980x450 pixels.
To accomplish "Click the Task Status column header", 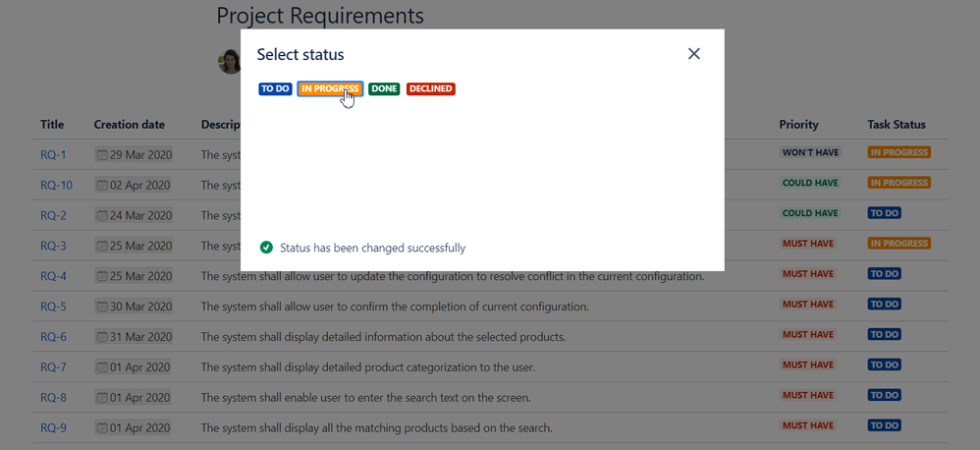I will (897, 125).
